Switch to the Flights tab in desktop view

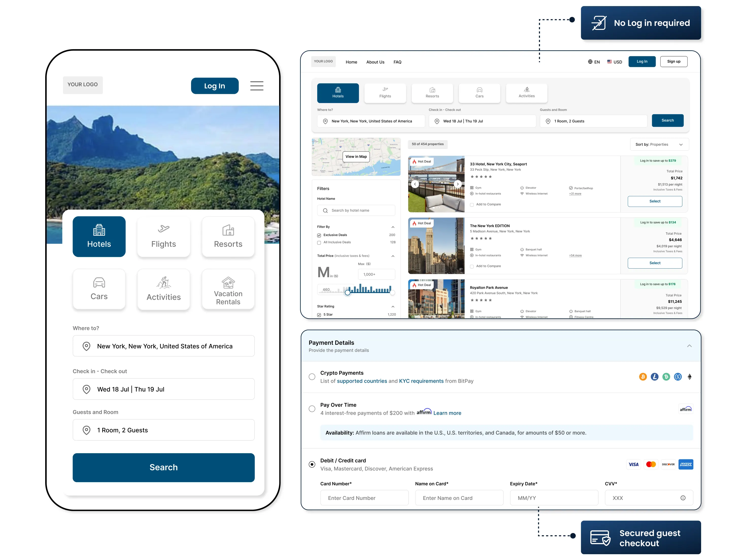[x=385, y=93]
